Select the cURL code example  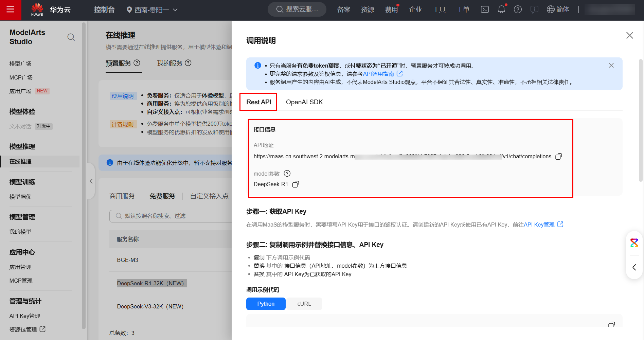pyautogui.click(x=304, y=304)
